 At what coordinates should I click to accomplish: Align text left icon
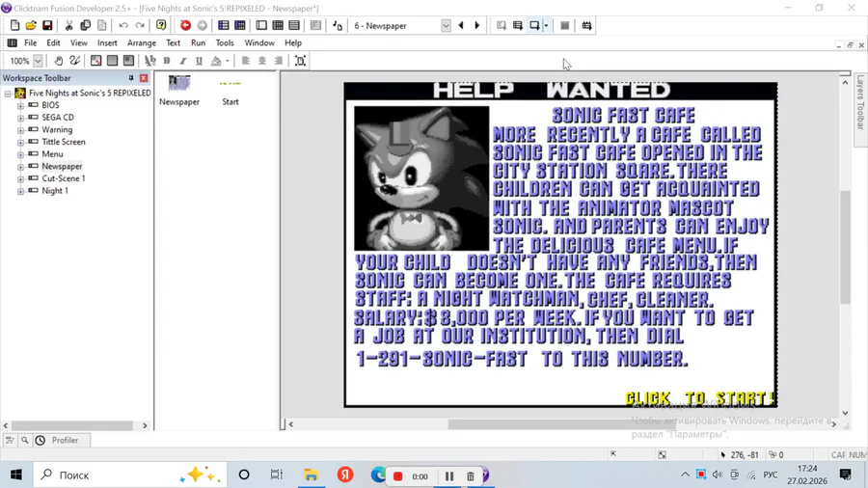tap(246, 61)
